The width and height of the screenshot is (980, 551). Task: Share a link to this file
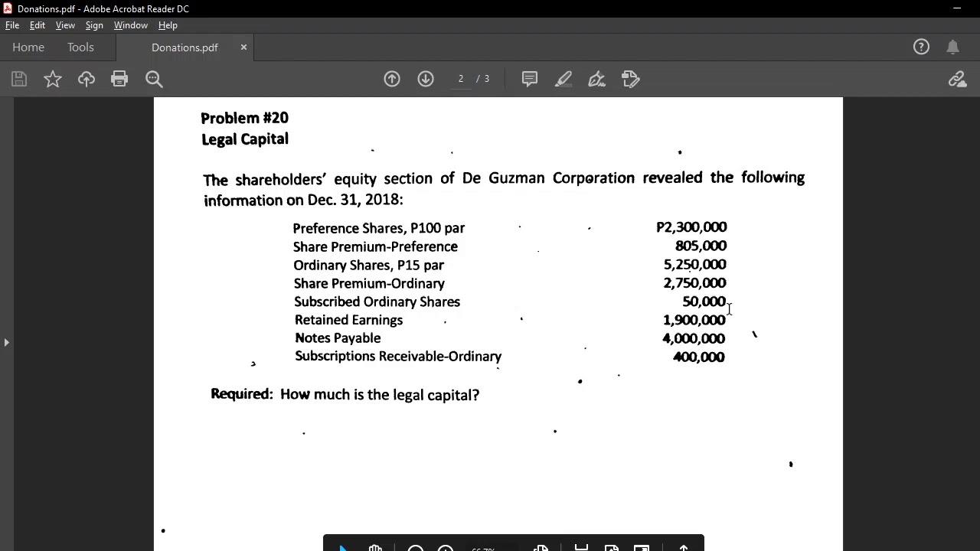pyautogui.click(x=957, y=79)
